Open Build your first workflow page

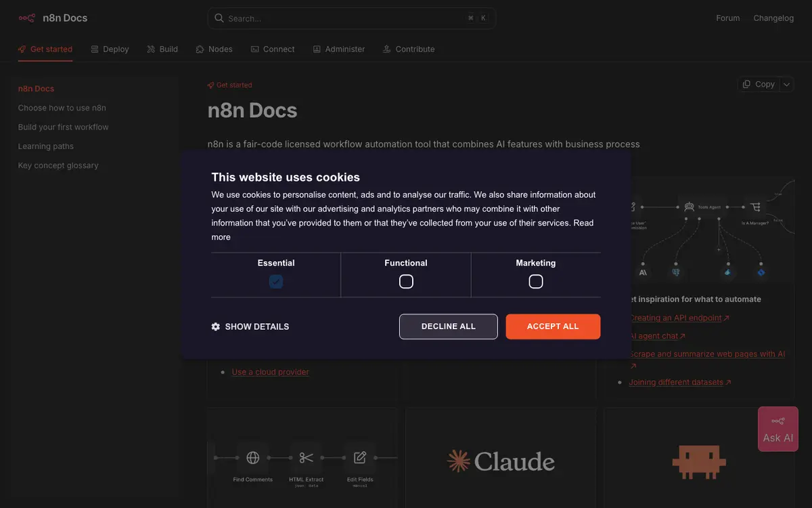click(x=64, y=127)
